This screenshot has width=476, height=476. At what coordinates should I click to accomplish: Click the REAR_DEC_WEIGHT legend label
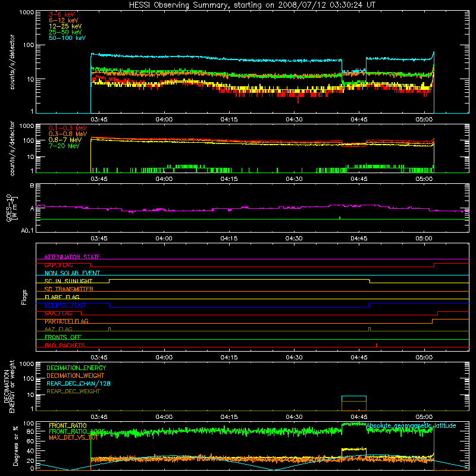[73, 392]
